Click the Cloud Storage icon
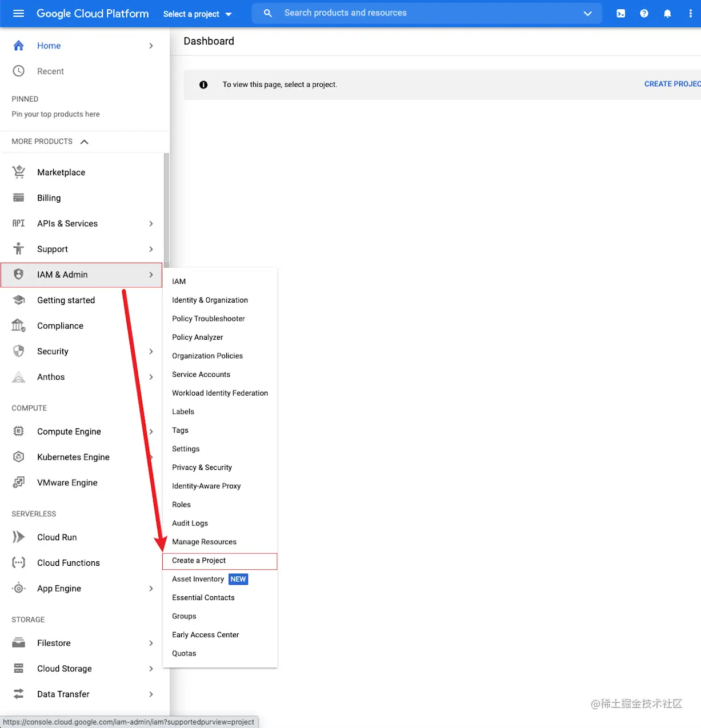The height and width of the screenshot is (728, 701). [19, 668]
